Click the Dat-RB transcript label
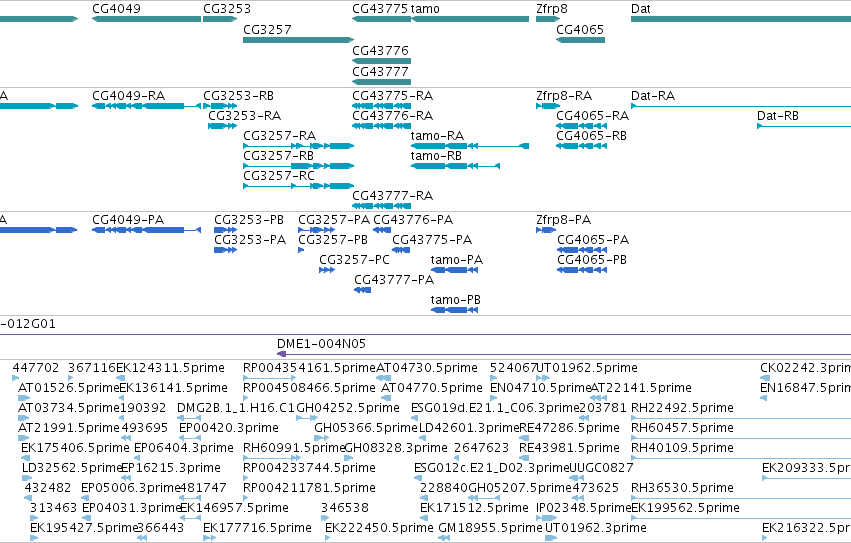 (x=778, y=116)
